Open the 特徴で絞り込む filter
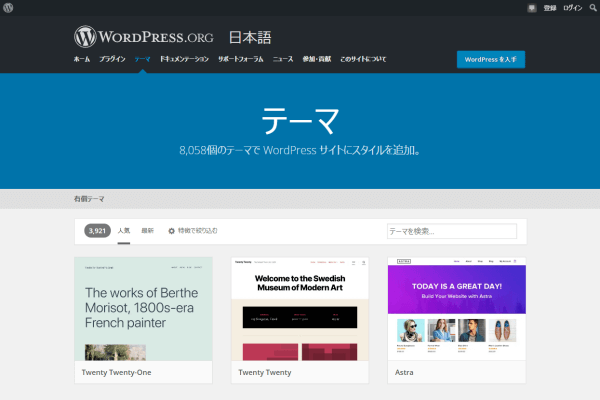The image size is (600, 400). (x=197, y=230)
